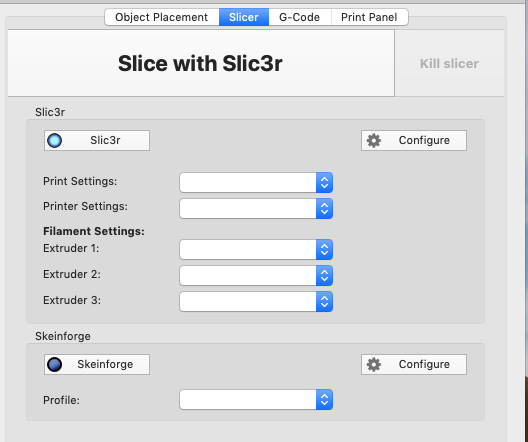Expand the Extruder 1 filament dropdown
The image size is (528, 442).
point(256,249)
